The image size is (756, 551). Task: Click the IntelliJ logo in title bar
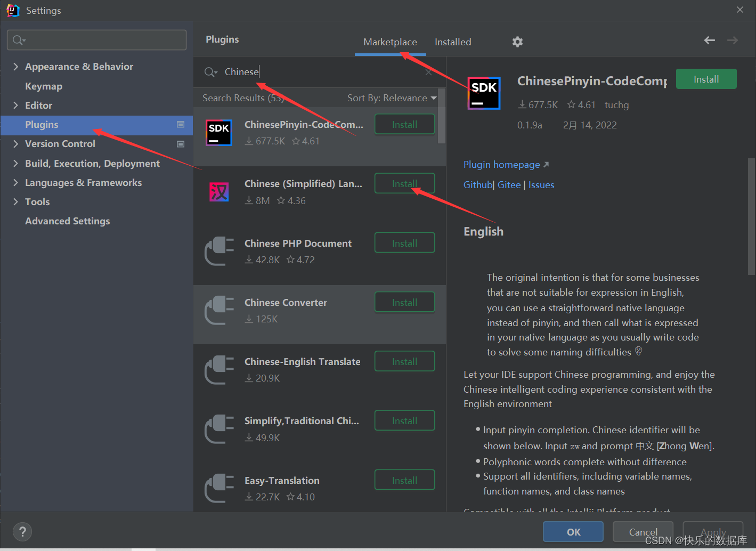click(13, 10)
